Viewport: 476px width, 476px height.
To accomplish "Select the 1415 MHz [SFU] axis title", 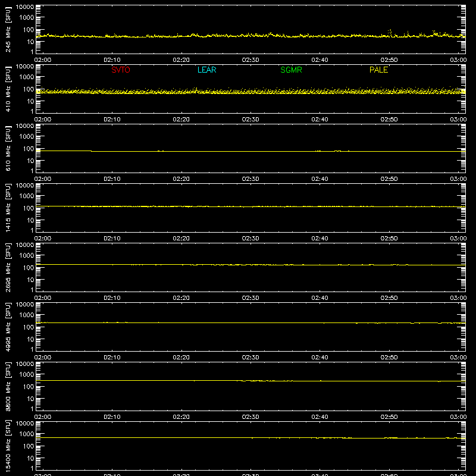I will [x=8, y=208].
